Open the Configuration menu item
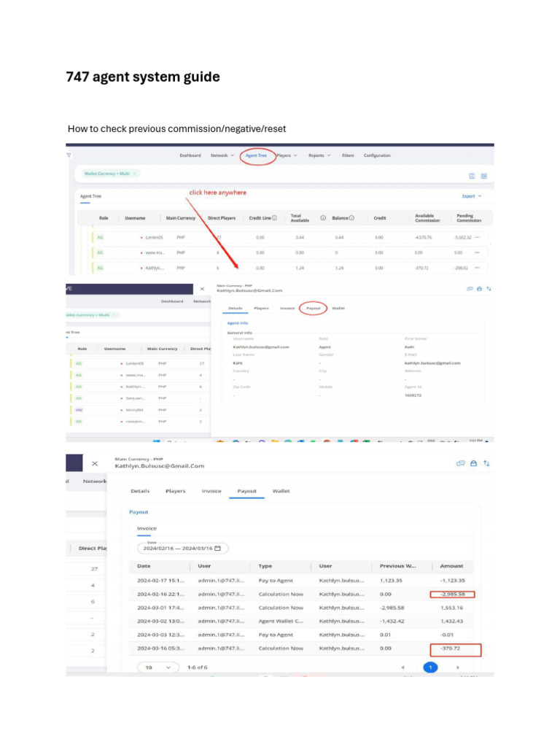Viewport: 560px width, 747px height. pos(377,155)
